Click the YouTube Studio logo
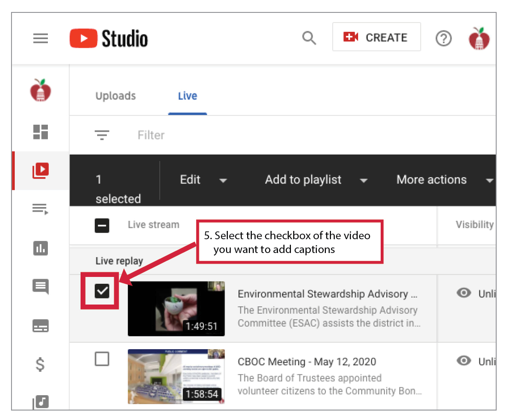The width and height of the screenshot is (510, 420). [x=109, y=38]
